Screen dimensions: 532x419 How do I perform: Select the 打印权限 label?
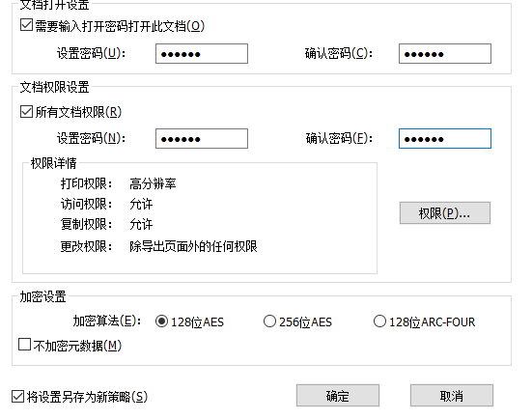coord(86,183)
